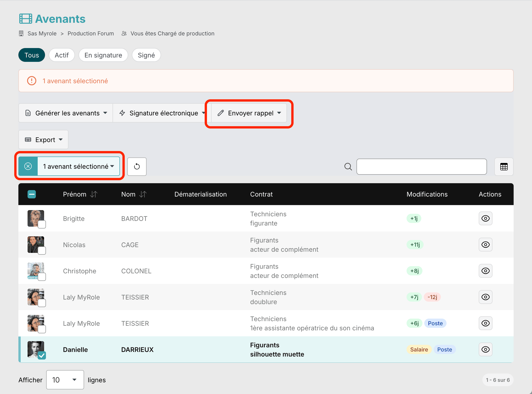This screenshot has height=394, width=532.
Task: Expand the 1 avenant sélectionné dropdown
Action: coord(79,166)
